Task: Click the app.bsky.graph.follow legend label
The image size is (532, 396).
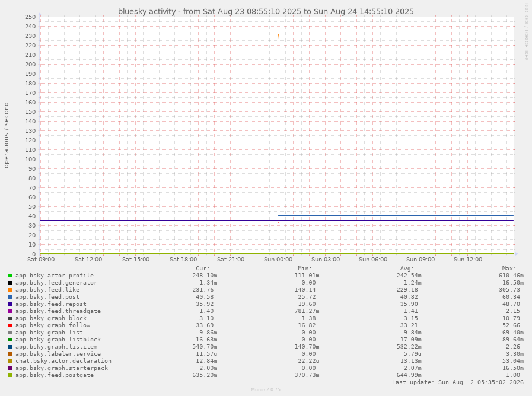Action: pos(53,325)
